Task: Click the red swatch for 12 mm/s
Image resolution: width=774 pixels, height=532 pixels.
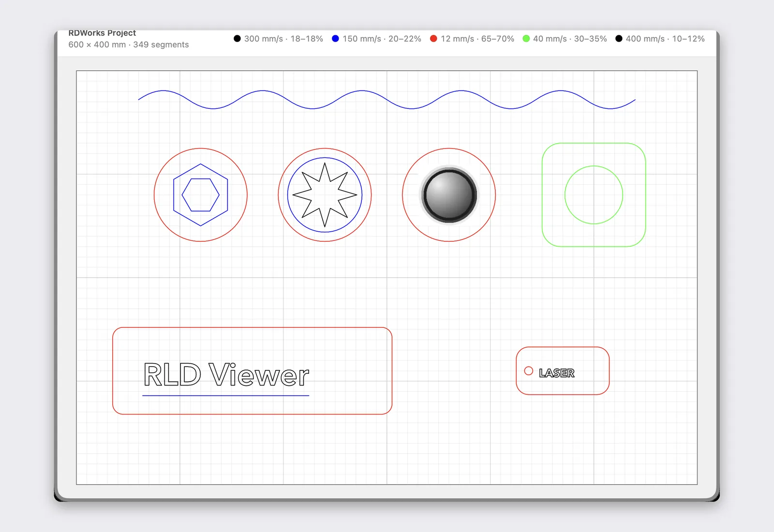Action: pos(433,39)
